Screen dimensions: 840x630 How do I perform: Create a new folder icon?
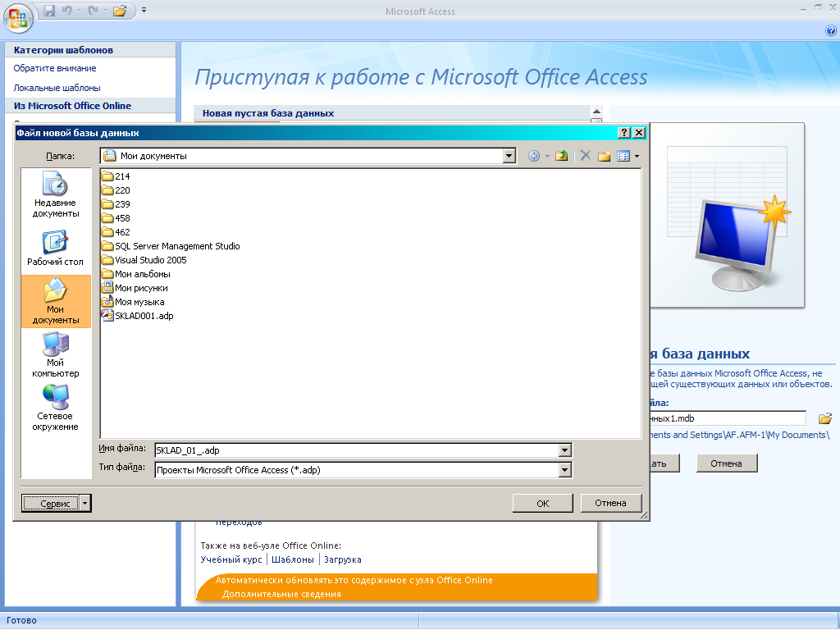click(605, 156)
